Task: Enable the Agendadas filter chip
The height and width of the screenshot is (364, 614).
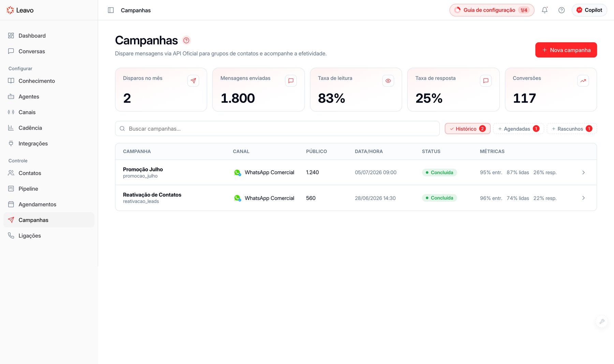Action: click(x=518, y=129)
